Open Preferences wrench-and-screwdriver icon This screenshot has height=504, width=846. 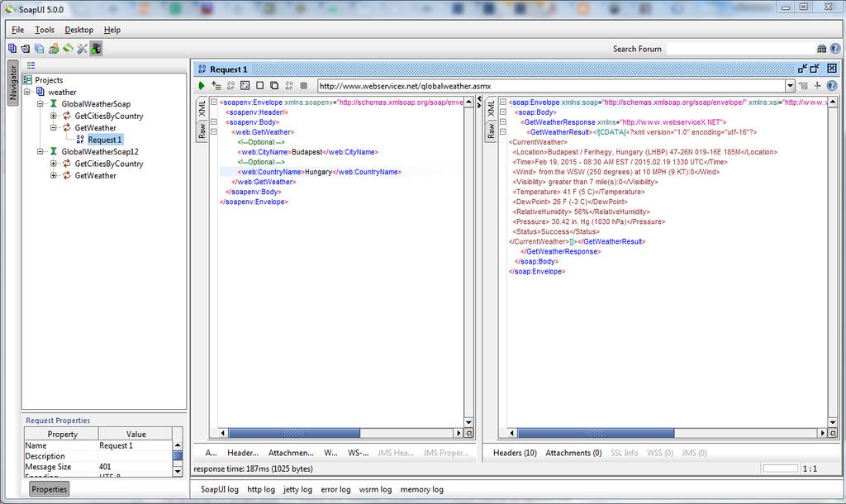pyautogui.click(x=82, y=49)
